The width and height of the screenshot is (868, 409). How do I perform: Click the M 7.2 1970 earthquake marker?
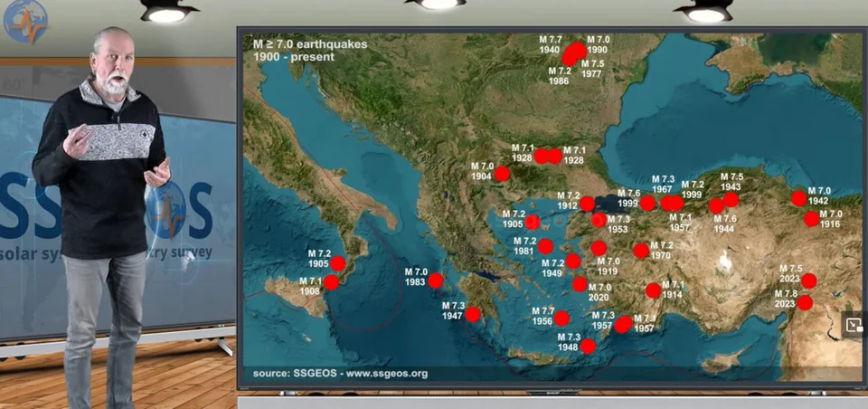coord(641,250)
